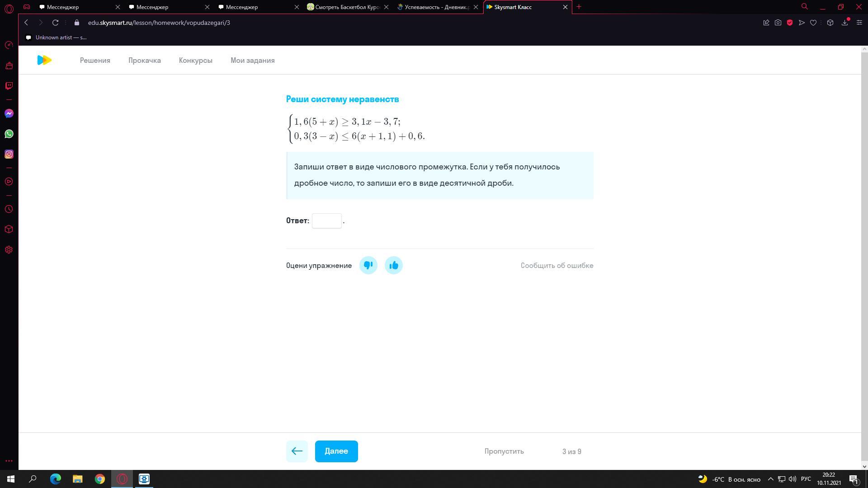Image resolution: width=868 pixels, height=488 pixels.
Task: Click the thumbs up rating icon
Action: coord(393,265)
